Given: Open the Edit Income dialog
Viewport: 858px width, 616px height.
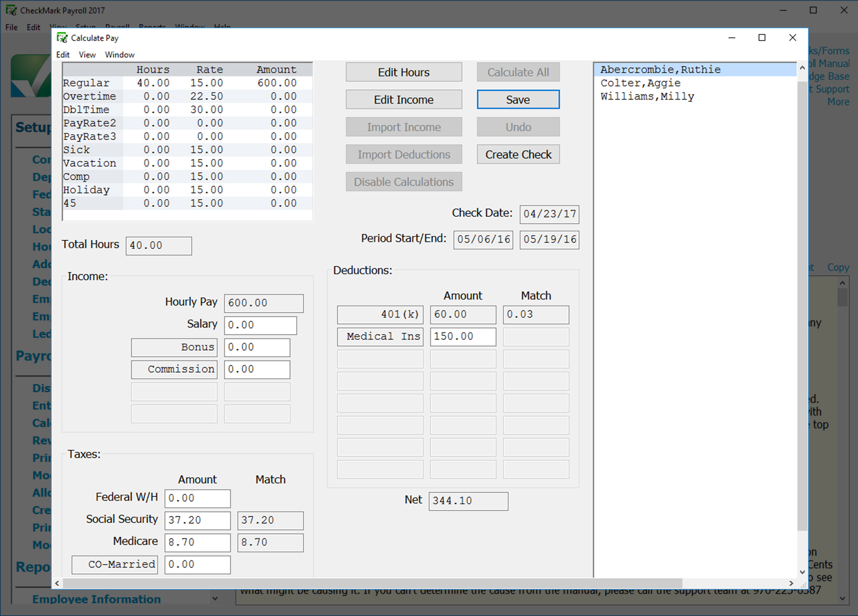Looking at the screenshot, I should (x=404, y=100).
